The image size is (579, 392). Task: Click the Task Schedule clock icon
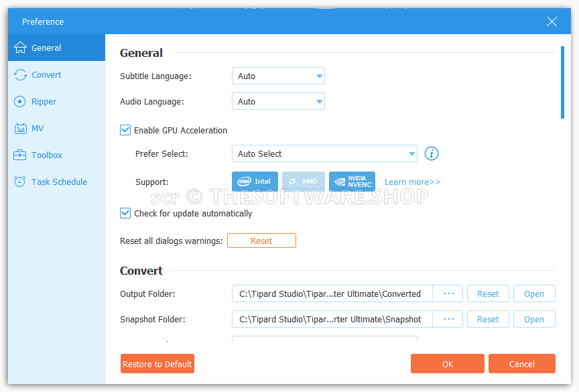[x=20, y=182]
